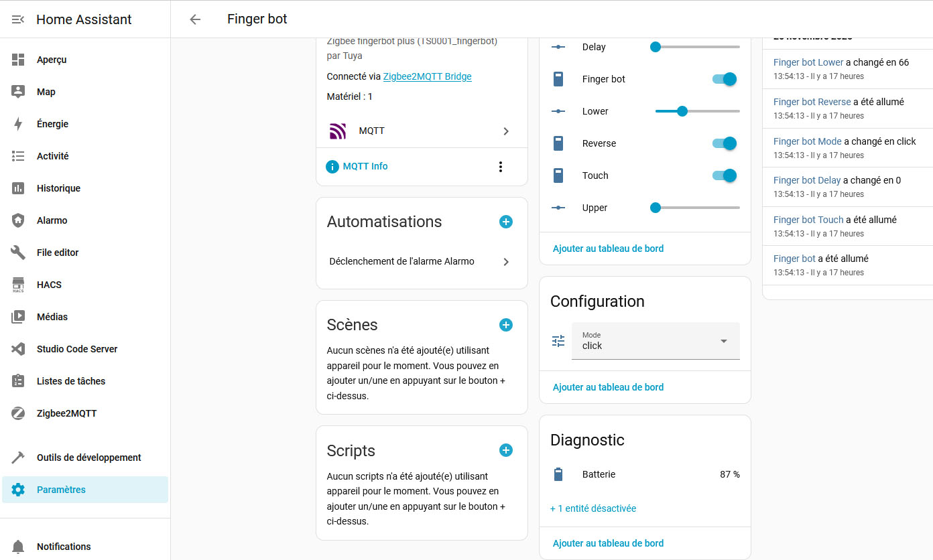Image resolution: width=933 pixels, height=560 pixels.
Task: Follow the Zigbee2MQTT Bridge link
Action: coord(427,76)
